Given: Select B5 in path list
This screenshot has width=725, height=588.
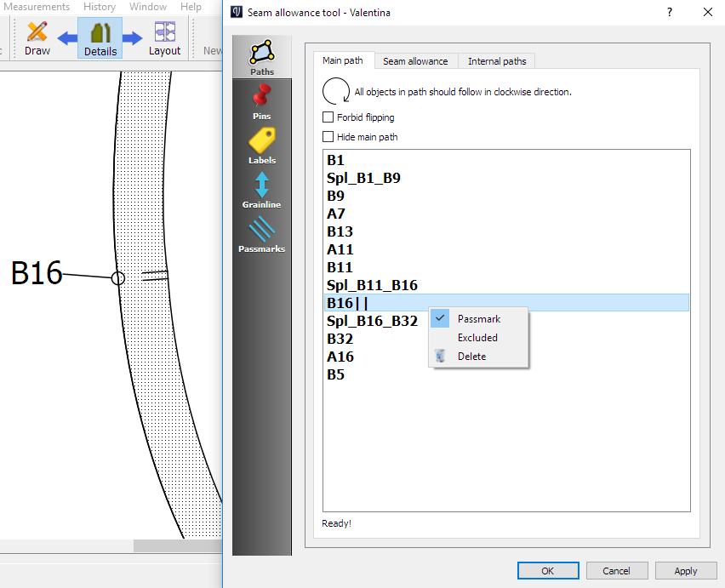Looking at the screenshot, I should pos(506,374).
